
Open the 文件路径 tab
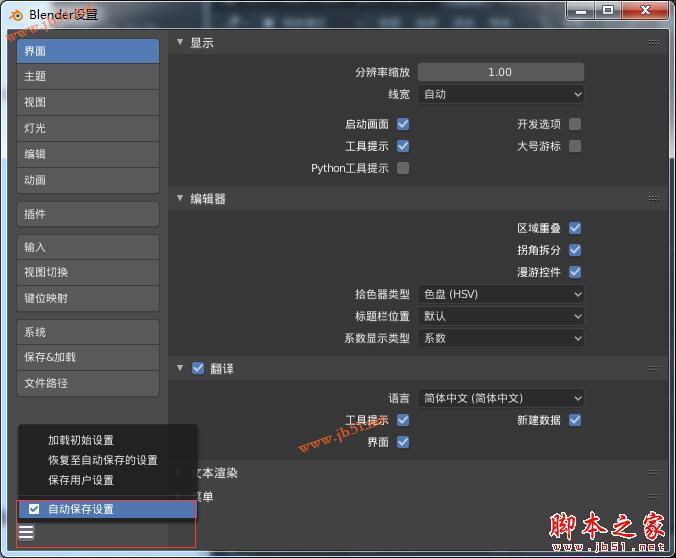[x=88, y=383]
